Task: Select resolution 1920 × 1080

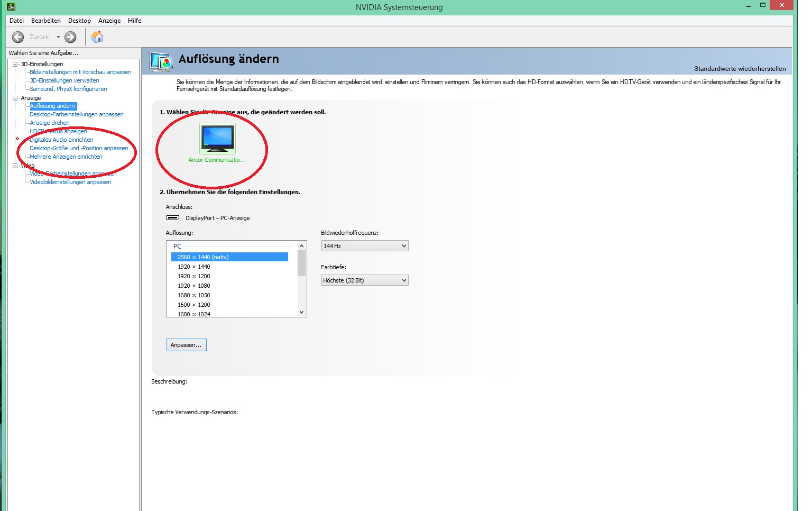Action: (193, 286)
